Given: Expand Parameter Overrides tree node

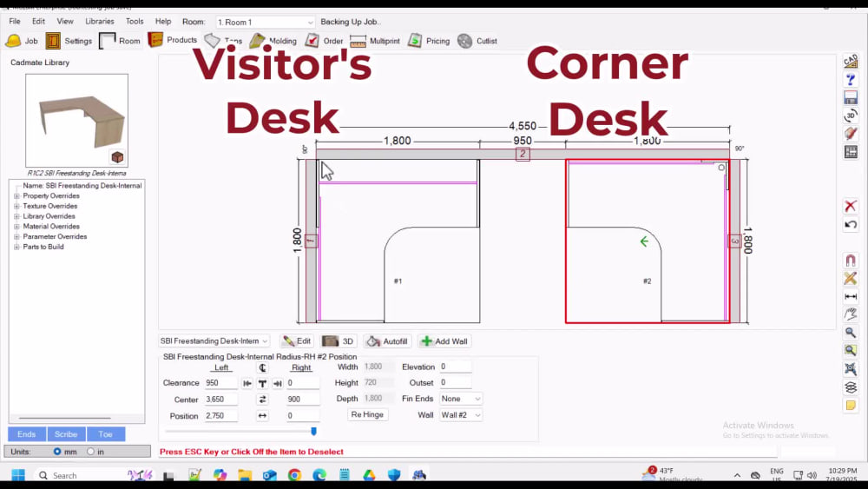Looking at the screenshot, I should [x=16, y=236].
